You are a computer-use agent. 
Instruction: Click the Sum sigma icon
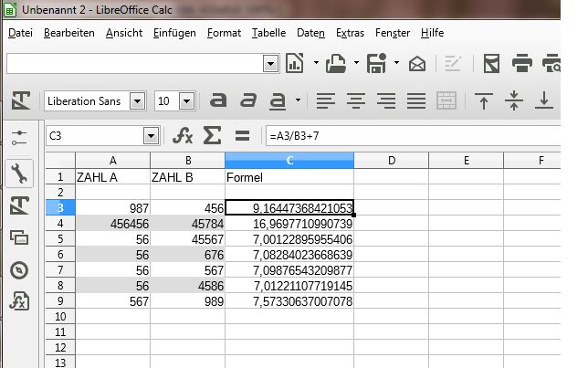212,135
